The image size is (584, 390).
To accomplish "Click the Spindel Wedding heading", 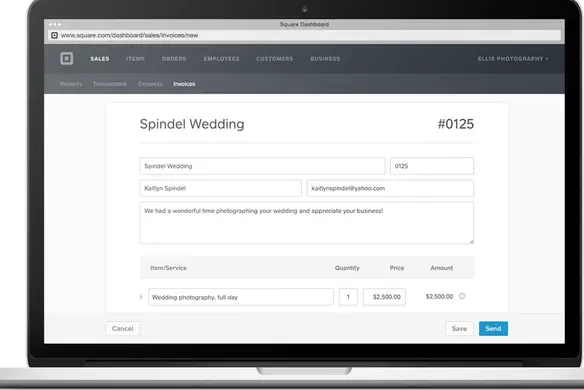I will point(192,124).
